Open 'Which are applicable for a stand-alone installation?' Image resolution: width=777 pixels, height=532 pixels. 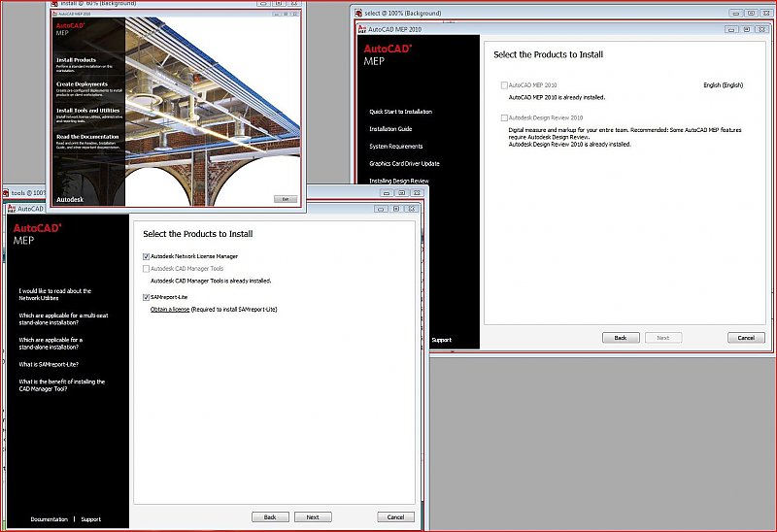[51, 344]
